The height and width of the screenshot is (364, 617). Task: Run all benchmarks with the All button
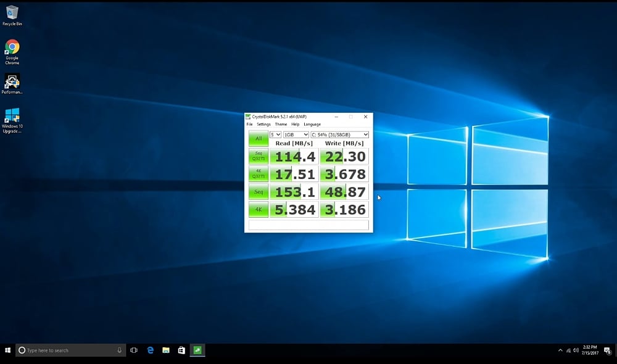pos(259,139)
